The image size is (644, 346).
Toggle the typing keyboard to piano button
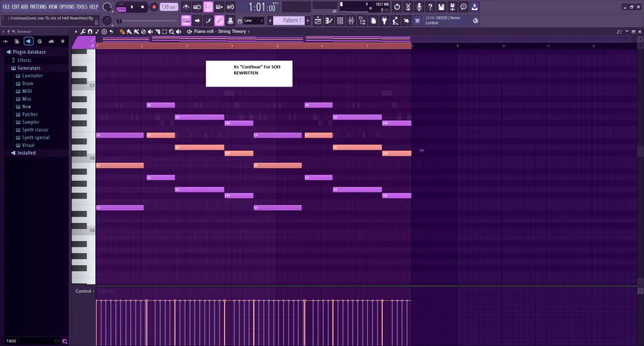[186, 21]
